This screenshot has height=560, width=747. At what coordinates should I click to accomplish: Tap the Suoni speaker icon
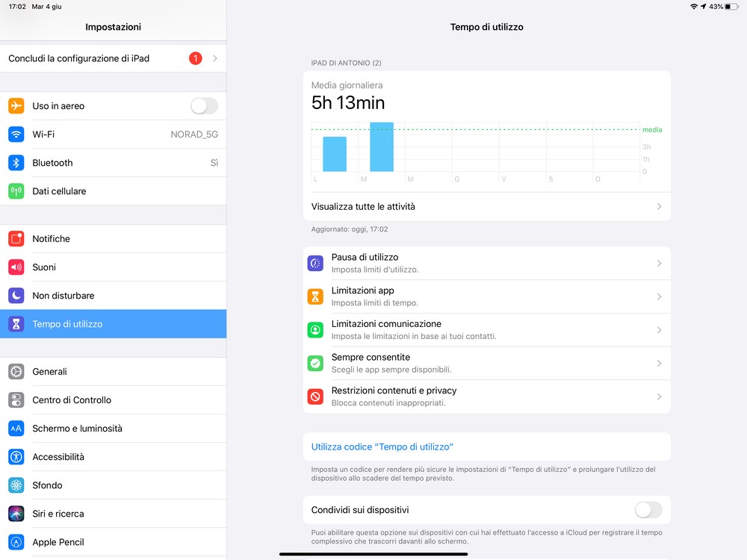16,267
